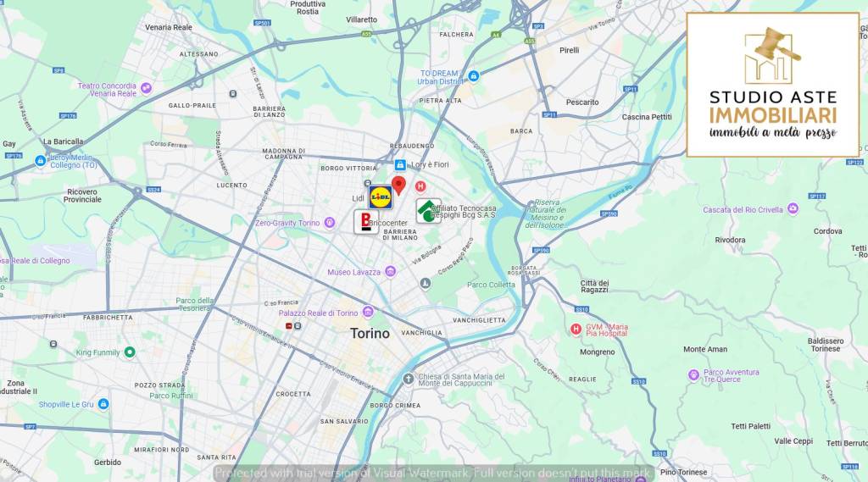Screen dimensions: 868x482
Task: Click the Villaretto label
Action: (x=361, y=19)
